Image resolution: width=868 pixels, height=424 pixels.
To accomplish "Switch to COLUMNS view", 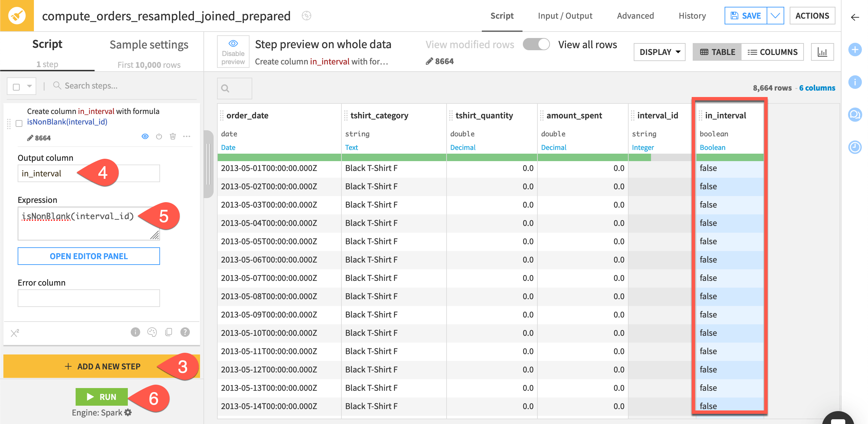I will 772,52.
